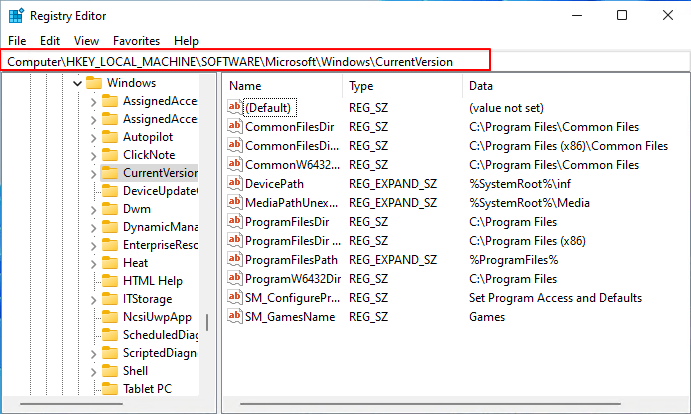Expand the ClickNote key chevron
The width and height of the screenshot is (691, 414).
93,155
